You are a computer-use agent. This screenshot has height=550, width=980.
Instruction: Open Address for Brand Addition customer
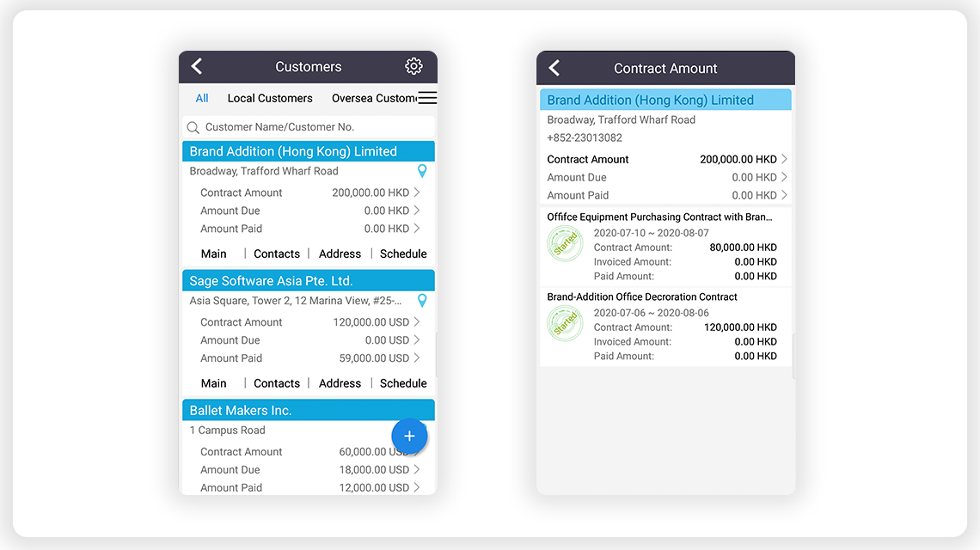pyautogui.click(x=340, y=254)
